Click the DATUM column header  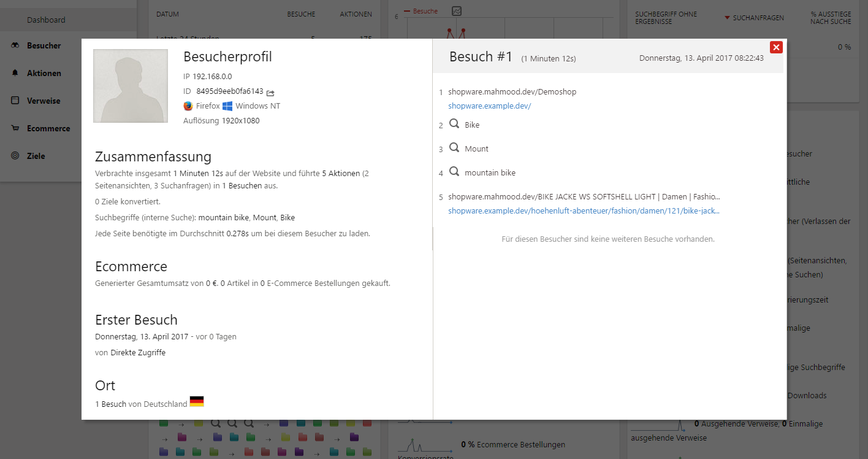pyautogui.click(x=167, y=14)
